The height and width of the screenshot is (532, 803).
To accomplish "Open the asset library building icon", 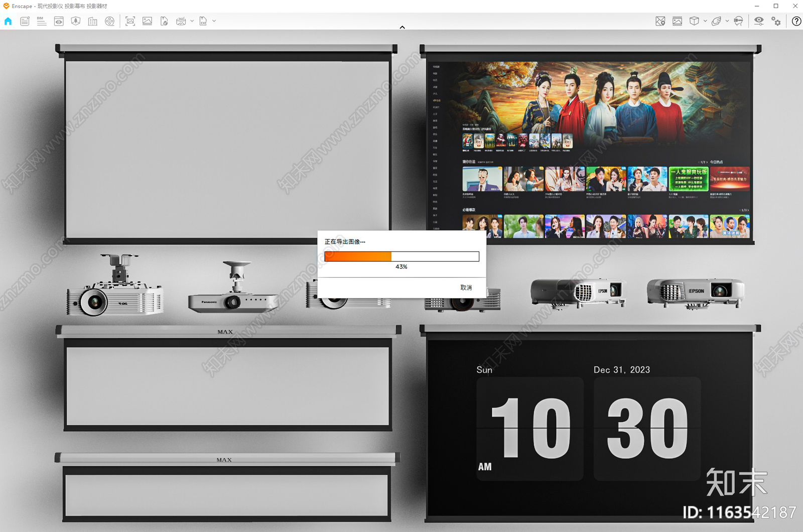I will point(93,21).
